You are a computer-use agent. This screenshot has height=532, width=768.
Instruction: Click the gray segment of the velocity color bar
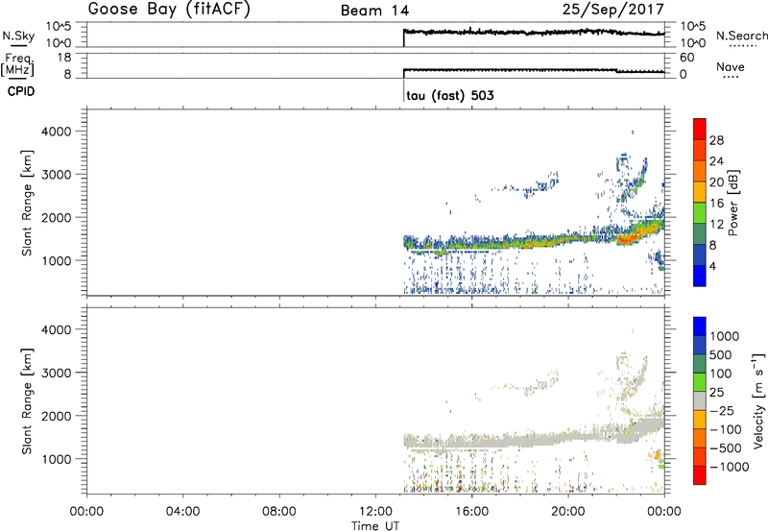(x=700, y=400)
